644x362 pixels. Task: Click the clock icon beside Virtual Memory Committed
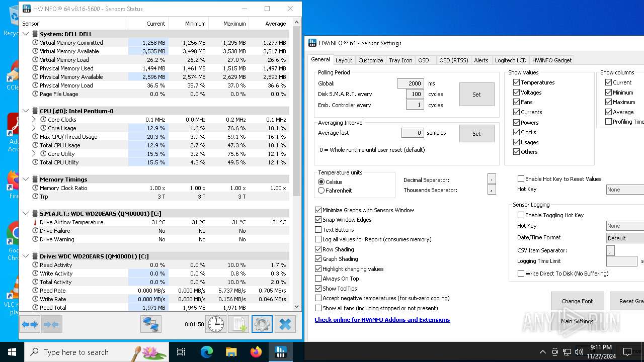click(35, 43)
